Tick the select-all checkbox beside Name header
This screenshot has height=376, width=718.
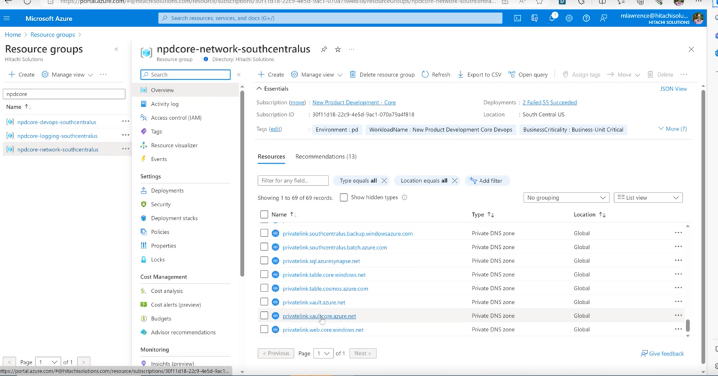tap(264, 214)
